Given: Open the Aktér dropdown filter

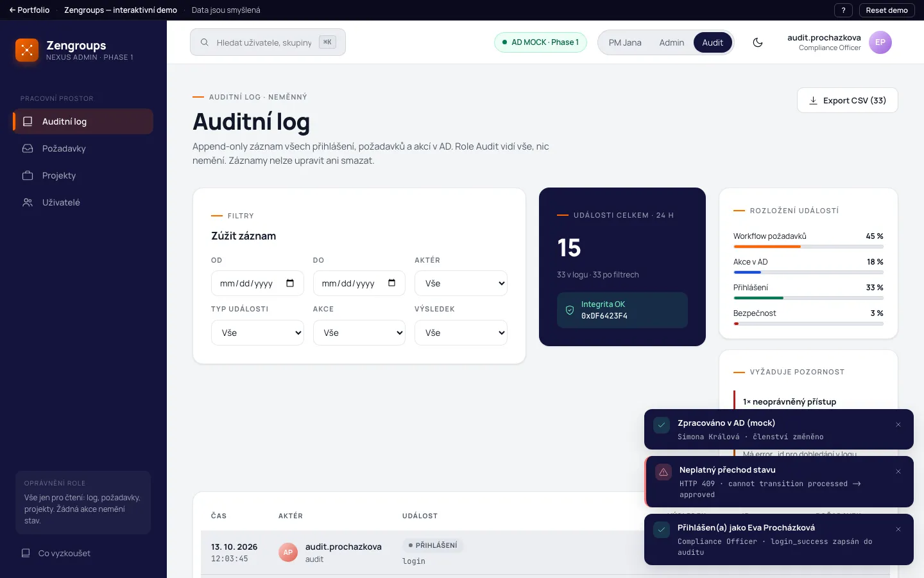Looking at the screenshot, I should [x=461, y=283].
